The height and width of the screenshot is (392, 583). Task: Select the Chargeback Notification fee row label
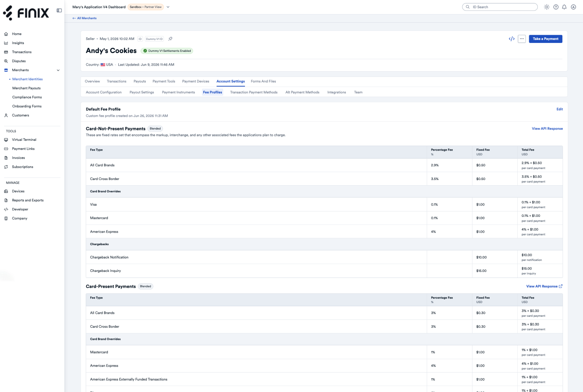tap(109, 257)
